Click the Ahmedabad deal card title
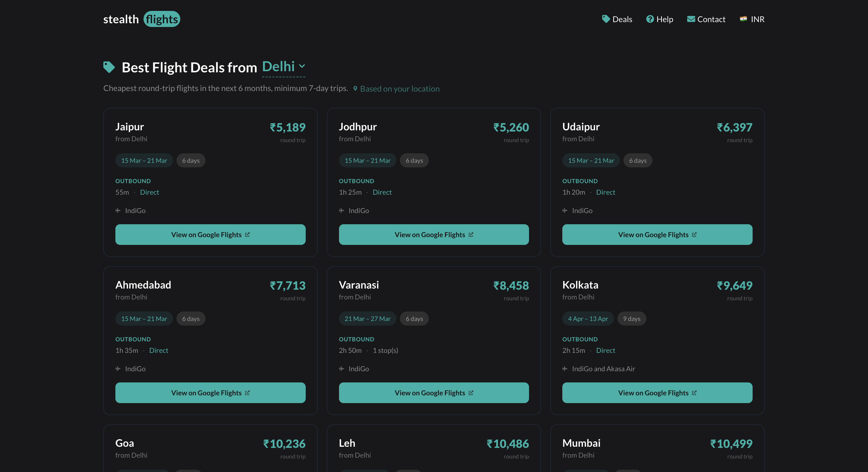 pos(143,285)
